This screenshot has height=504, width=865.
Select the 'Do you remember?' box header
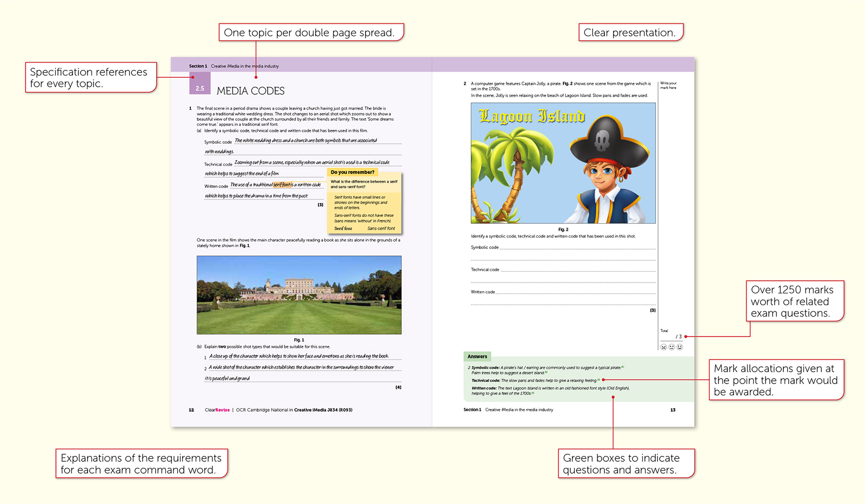(x=352, y=172)
